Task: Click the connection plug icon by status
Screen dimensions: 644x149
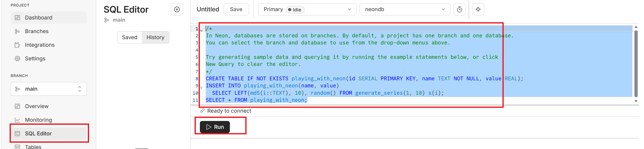Action: pos(202,111)
